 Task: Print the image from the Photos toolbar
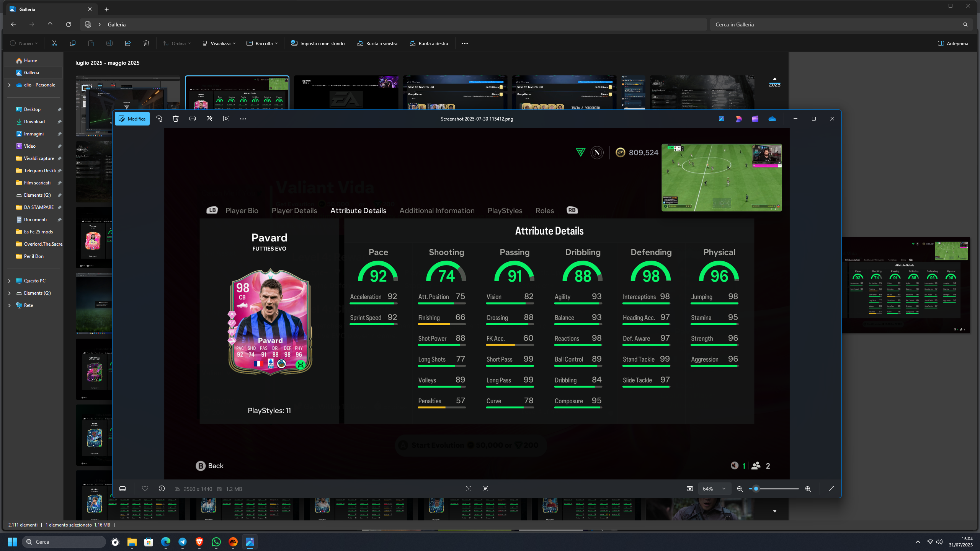[x=193, y=119]
